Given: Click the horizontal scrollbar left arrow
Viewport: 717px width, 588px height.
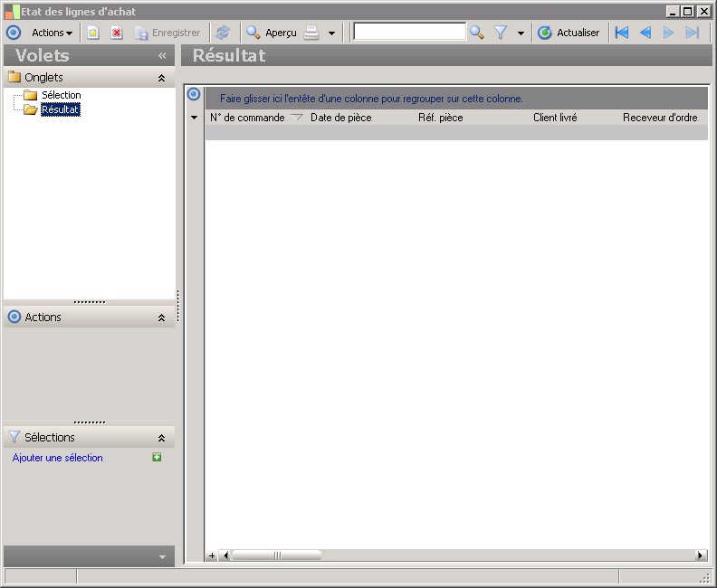Looking at the screenshot, I should tap(225, 555).
